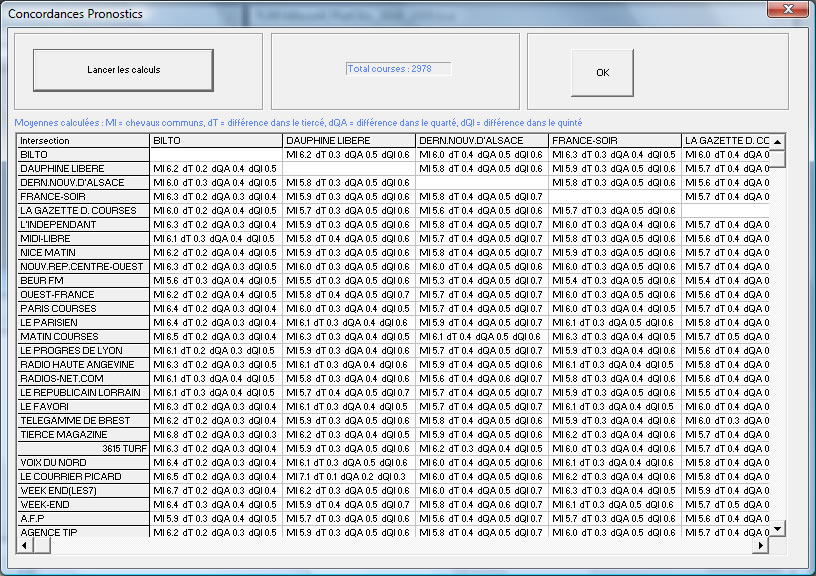Click the DAUPHINE LIBERE column header
The height and width of the screenshot is (576, 816).
(x=349, y=141)
